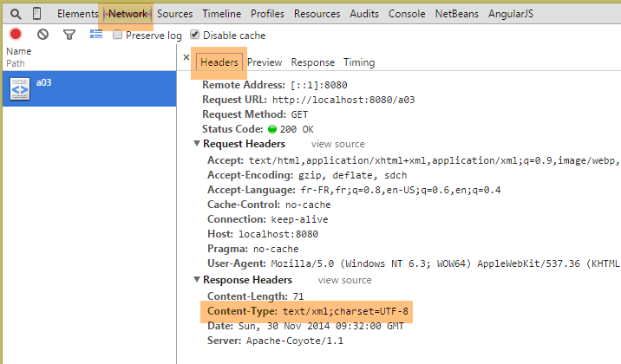Image resolution: width=621 pixels, height=364 pixels.
Task: Open the network filter funnel icon
Action: pyautogui.click(x=69, y=35)
